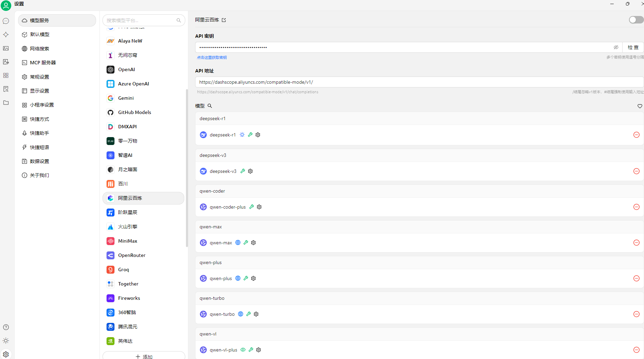Collapse the qwen-coder group header
The image size is (644, 359).
(419, 191)
